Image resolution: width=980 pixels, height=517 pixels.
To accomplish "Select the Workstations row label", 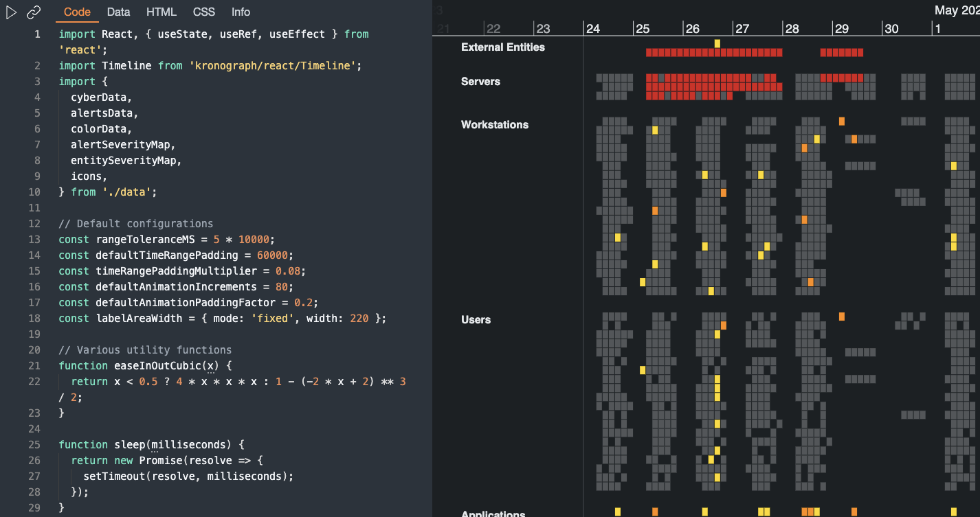I will tap(496, 124).
